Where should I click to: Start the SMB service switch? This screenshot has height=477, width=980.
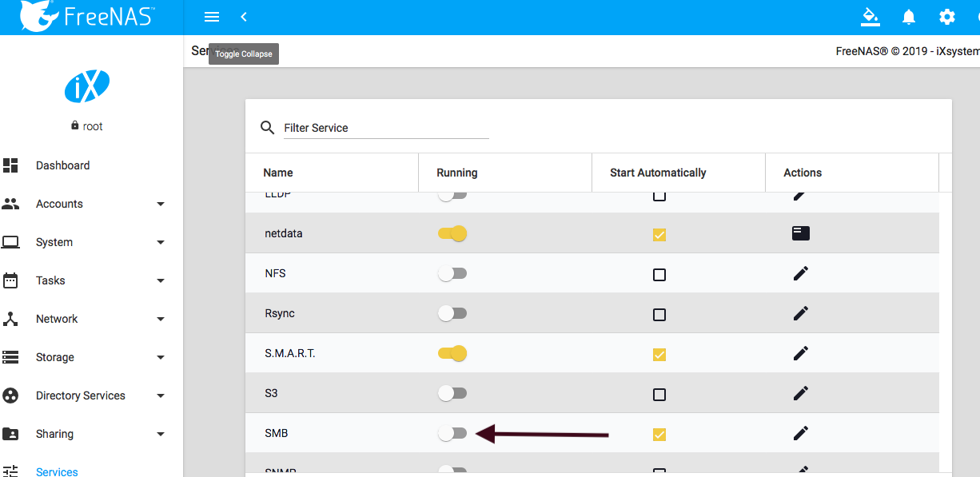[452, 433]
